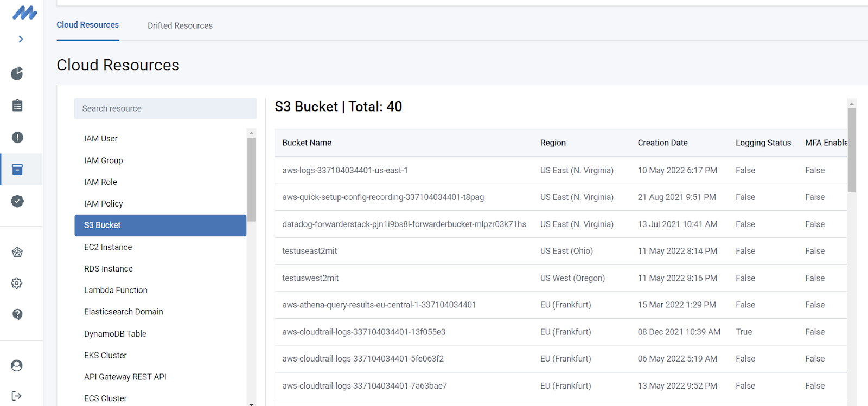Screen dimensions: 868x406
Task: Select IAM Role in the resource list
Action: [x=100, y=182]
